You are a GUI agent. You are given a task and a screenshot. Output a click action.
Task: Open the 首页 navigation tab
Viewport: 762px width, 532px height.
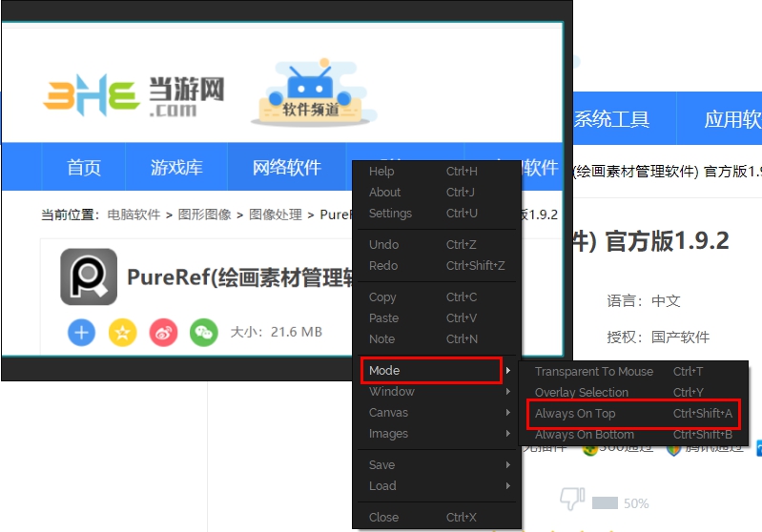pos(84,167)
